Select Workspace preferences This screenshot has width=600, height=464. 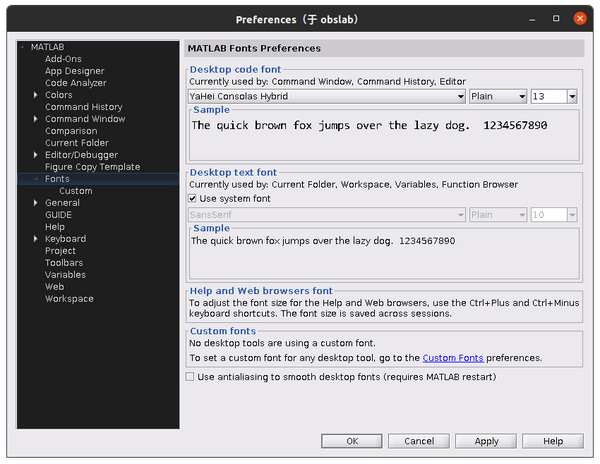tap(69, 299)
